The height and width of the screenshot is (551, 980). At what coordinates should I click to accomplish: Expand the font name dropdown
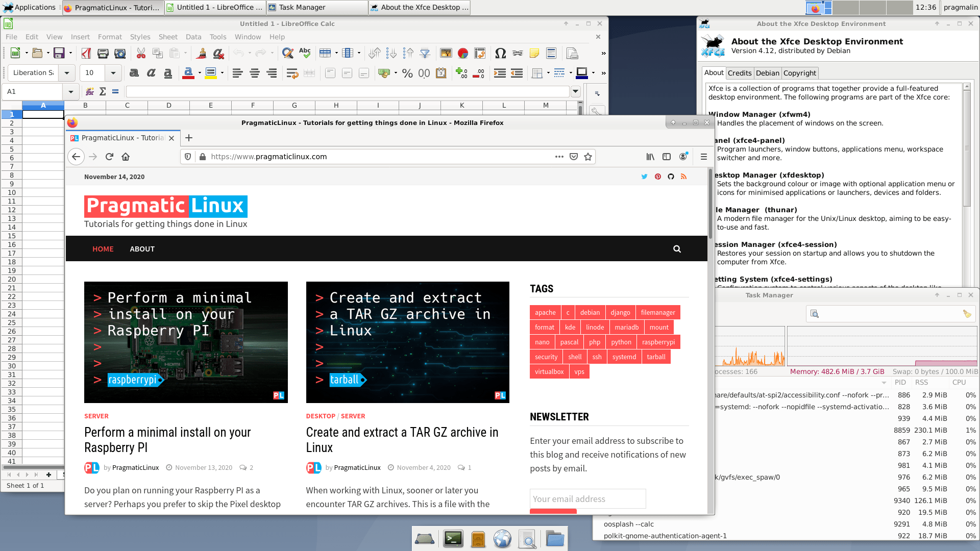[67, 73]
